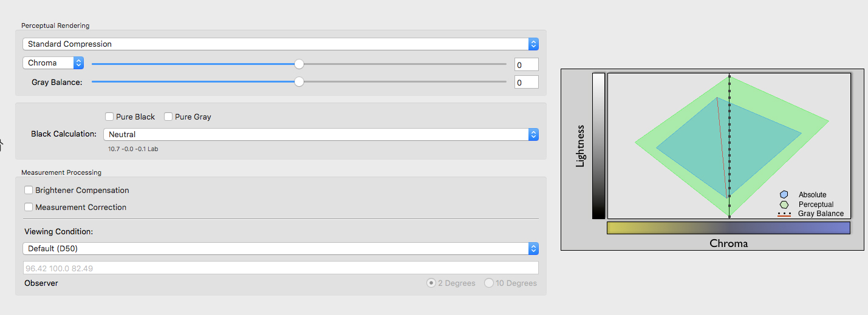Enable the Pure Black checkbox

[x=109, y=117]
